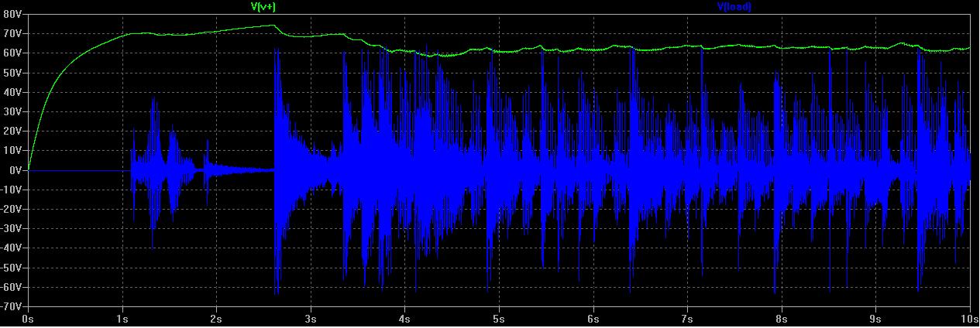Click the green V(v+) trace label
This screenshot has width=980, height=328.
pyautogui.click(x=263, y=6)
